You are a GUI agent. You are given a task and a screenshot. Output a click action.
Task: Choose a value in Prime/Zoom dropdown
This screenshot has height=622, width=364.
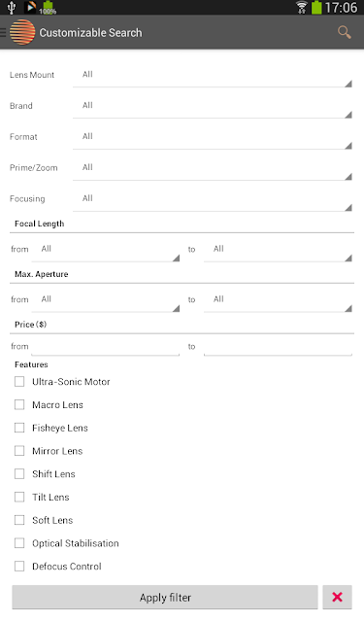[x=213, y=168]
